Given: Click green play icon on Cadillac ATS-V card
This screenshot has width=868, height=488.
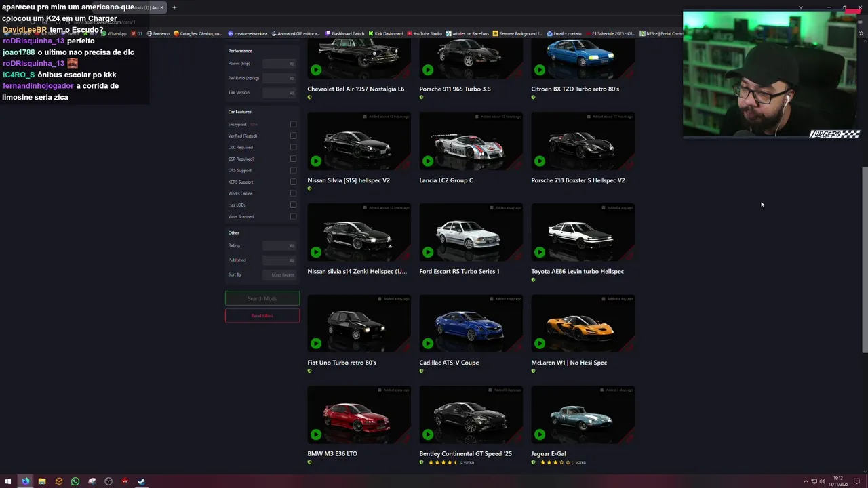Looking at the screenshot, I should (x=428, y=343).
